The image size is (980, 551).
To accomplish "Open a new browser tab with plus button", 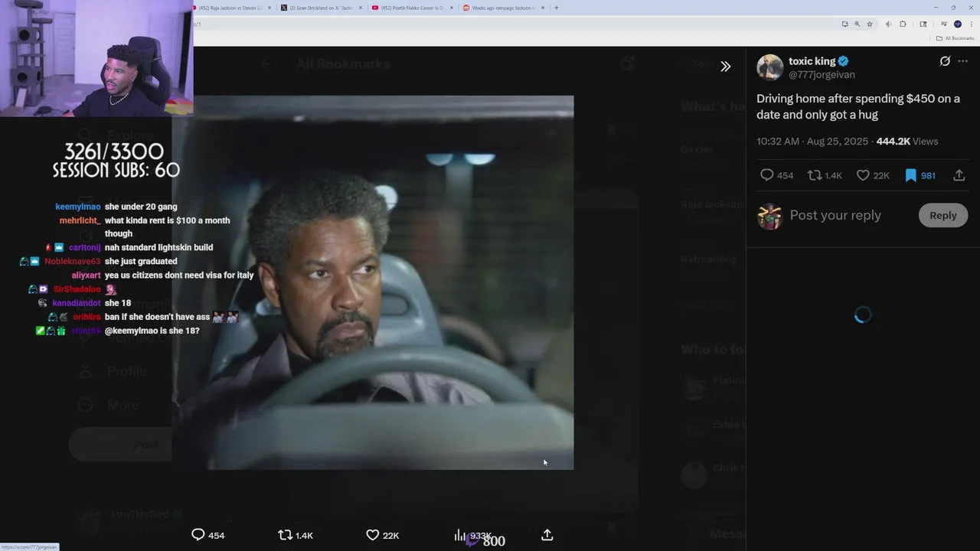I will (x=556, y=8).
